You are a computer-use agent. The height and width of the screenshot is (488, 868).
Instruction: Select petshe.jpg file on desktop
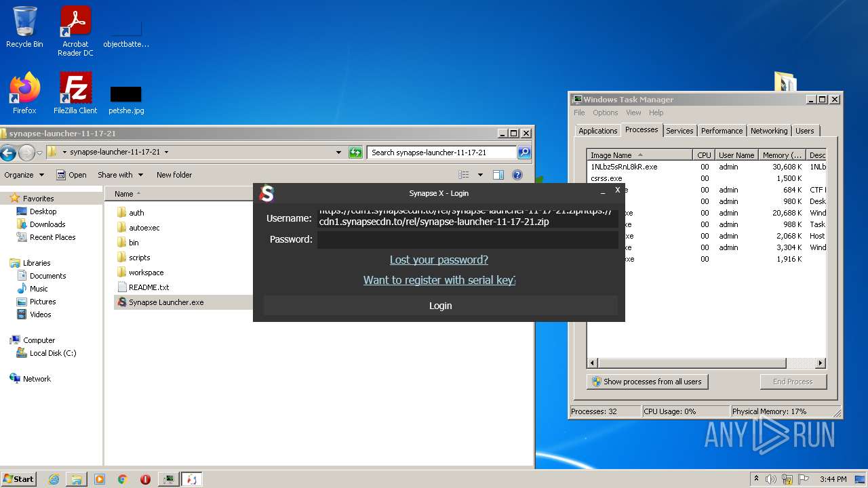tap(126, 100)
